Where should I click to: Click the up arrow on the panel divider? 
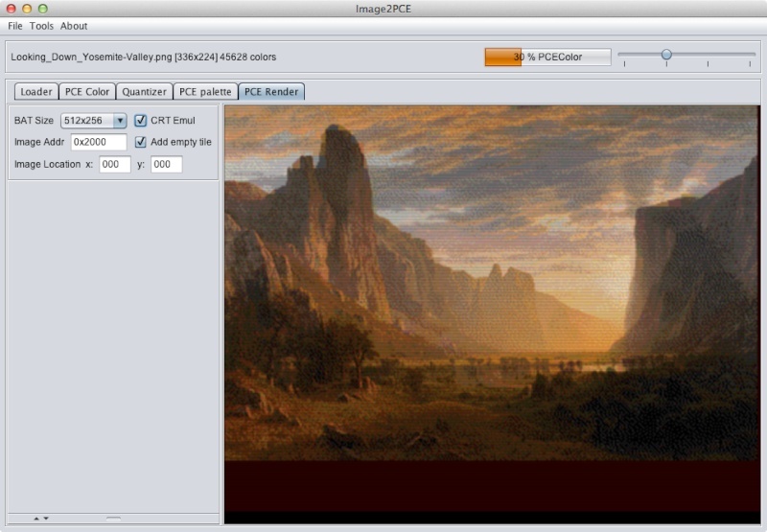[36, 519]
